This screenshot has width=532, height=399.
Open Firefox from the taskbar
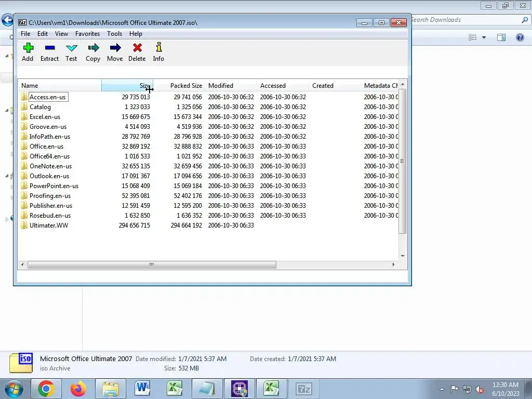coord(78,389)
